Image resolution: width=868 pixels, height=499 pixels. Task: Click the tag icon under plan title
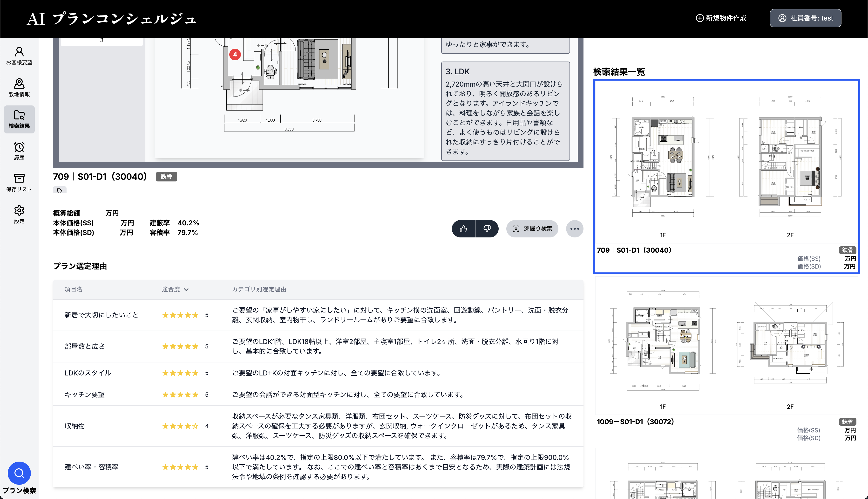pos(60,191)
